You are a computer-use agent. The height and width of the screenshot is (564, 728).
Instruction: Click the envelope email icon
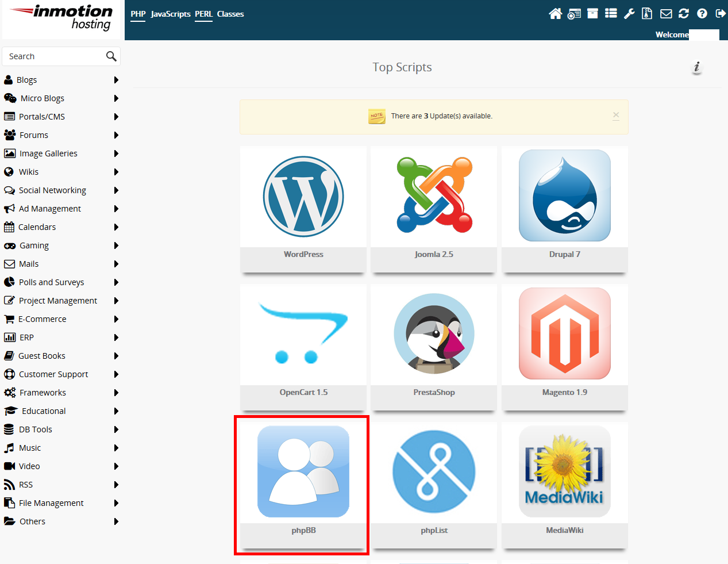click(666, 14)
